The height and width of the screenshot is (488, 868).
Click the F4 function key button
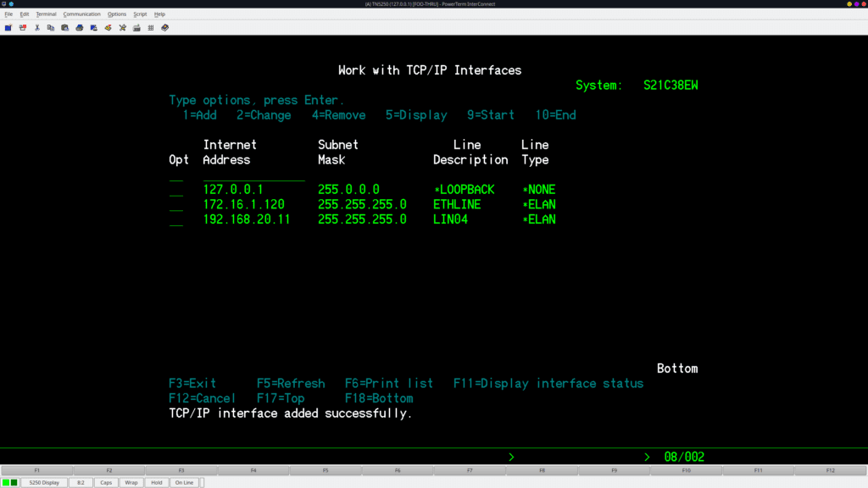(253, 470)
